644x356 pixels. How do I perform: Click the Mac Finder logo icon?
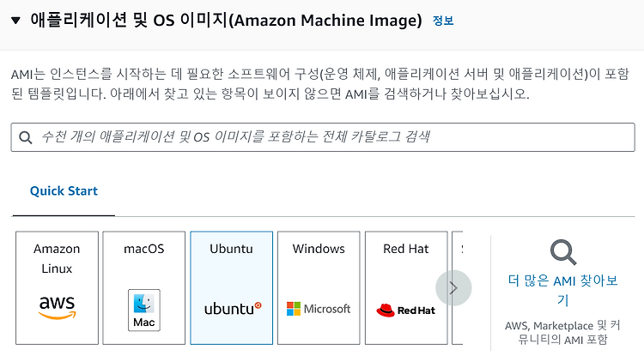coord(144,310)
